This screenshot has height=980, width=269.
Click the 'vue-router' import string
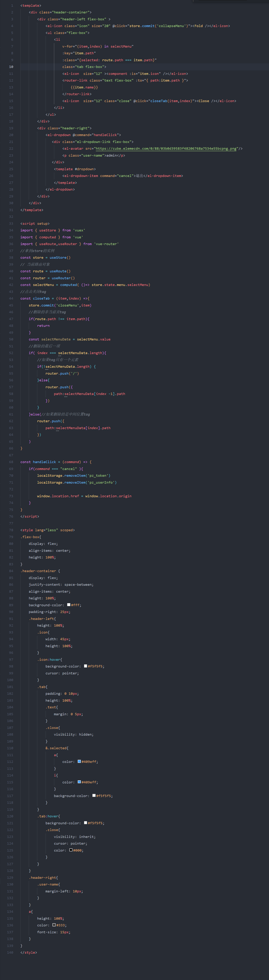click(106, 244)
